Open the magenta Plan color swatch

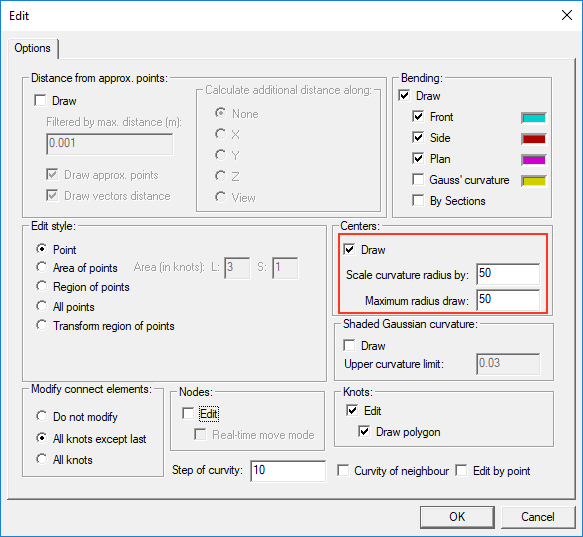[534, 160]
